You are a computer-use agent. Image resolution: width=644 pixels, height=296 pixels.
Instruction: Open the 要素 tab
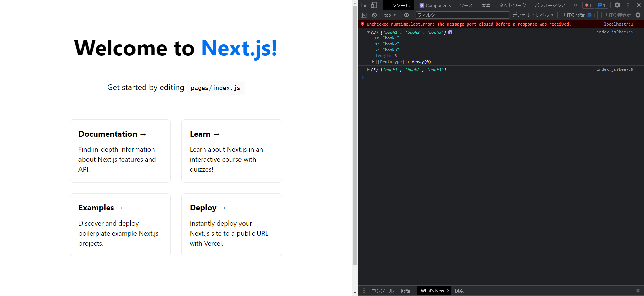tap(486, 5)
